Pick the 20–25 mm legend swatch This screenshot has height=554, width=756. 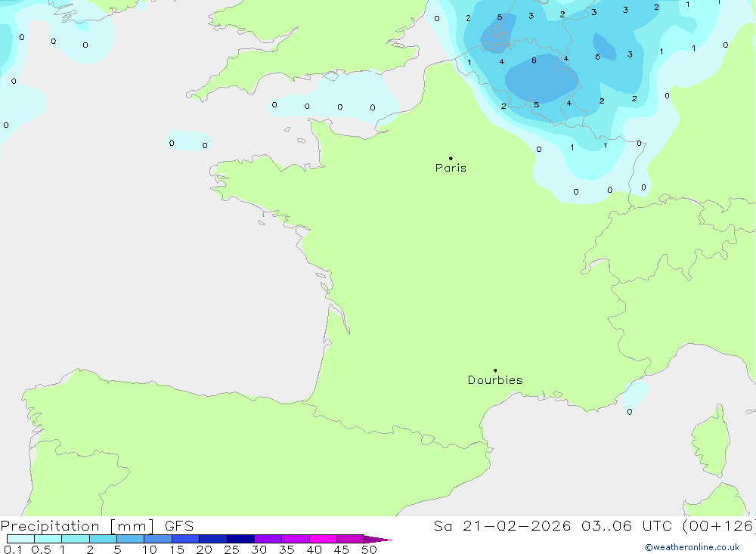click(x=212, y=539)
